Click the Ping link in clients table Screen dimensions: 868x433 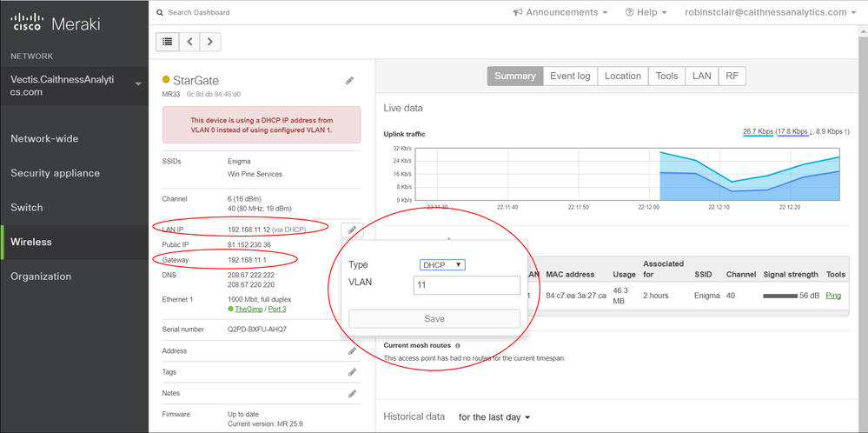point(833,296)
